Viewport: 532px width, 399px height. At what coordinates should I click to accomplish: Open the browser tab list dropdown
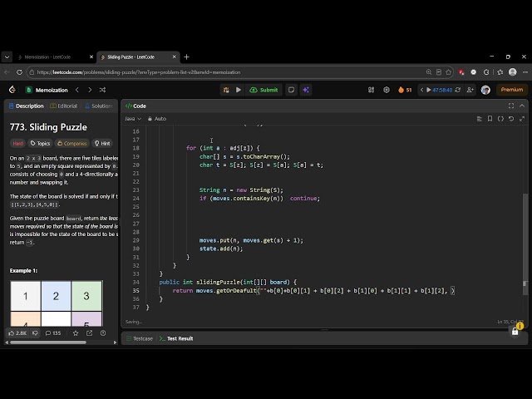(7, 57)
